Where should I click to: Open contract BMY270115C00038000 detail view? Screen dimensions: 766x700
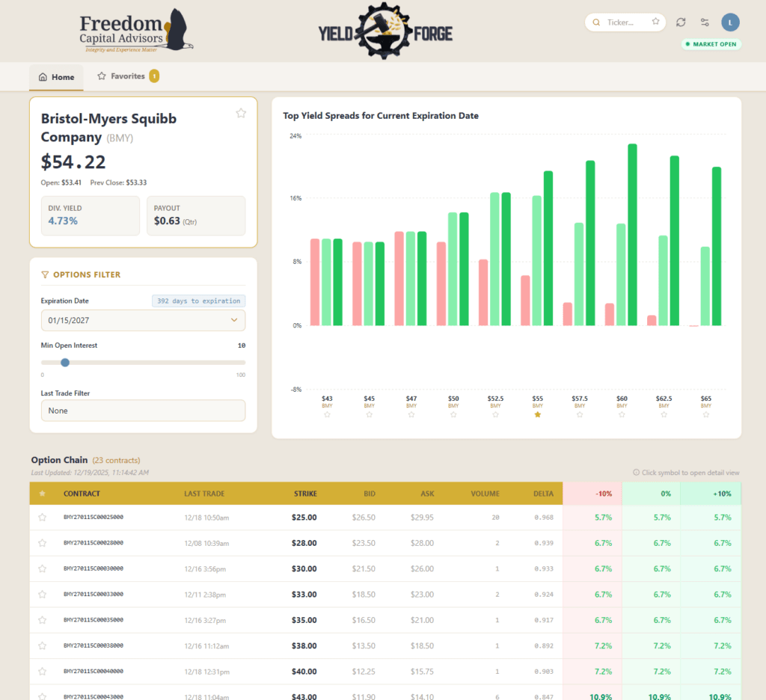pyautogui.click(x=94, y=645)
